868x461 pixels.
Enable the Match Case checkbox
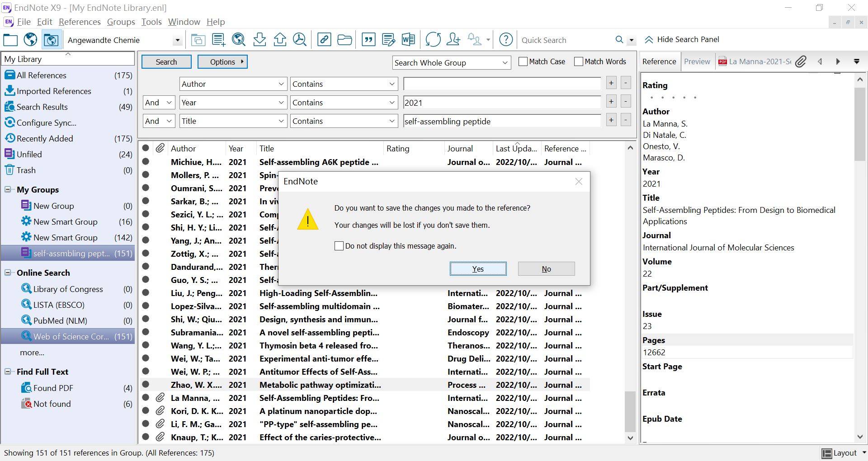click(x=523, y=61)
